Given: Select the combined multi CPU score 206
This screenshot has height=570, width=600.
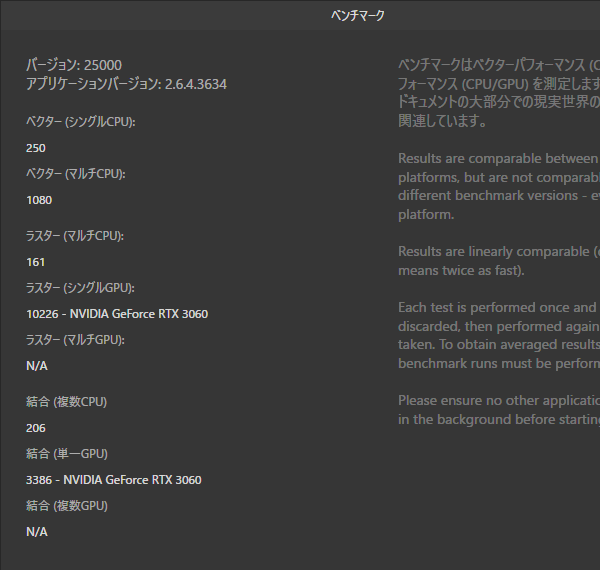Looking at the screenshot, I should point(36,428).
